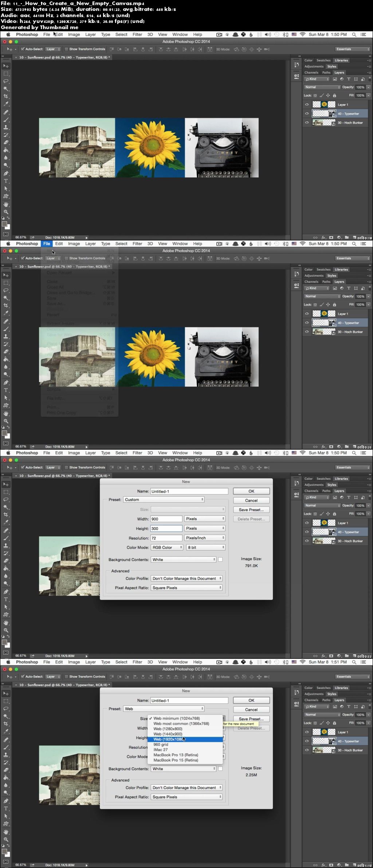The image size is (373, 868).
Task: Click the pixel layer filter icon in the 00:00:35 frame
Action: [x=335, y=288]
